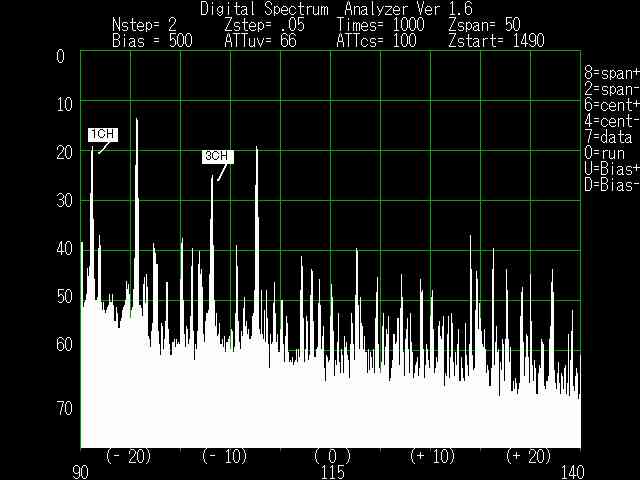Click the 140 end frequency label

(572, 472)
